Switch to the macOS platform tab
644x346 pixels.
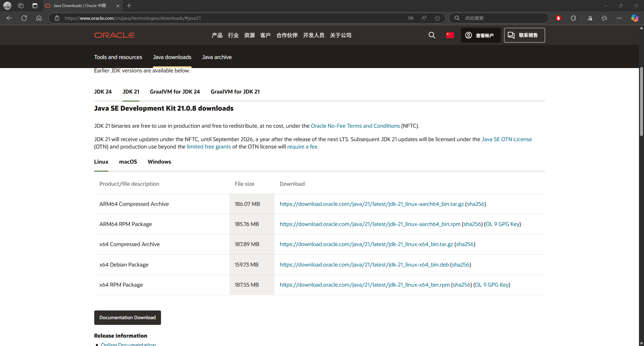coord(128,162)
